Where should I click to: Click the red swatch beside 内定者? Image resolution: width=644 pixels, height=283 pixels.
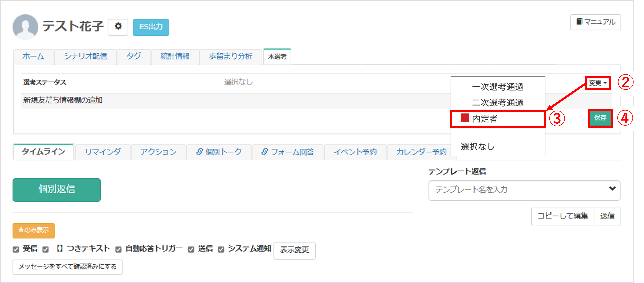[465, 118]
